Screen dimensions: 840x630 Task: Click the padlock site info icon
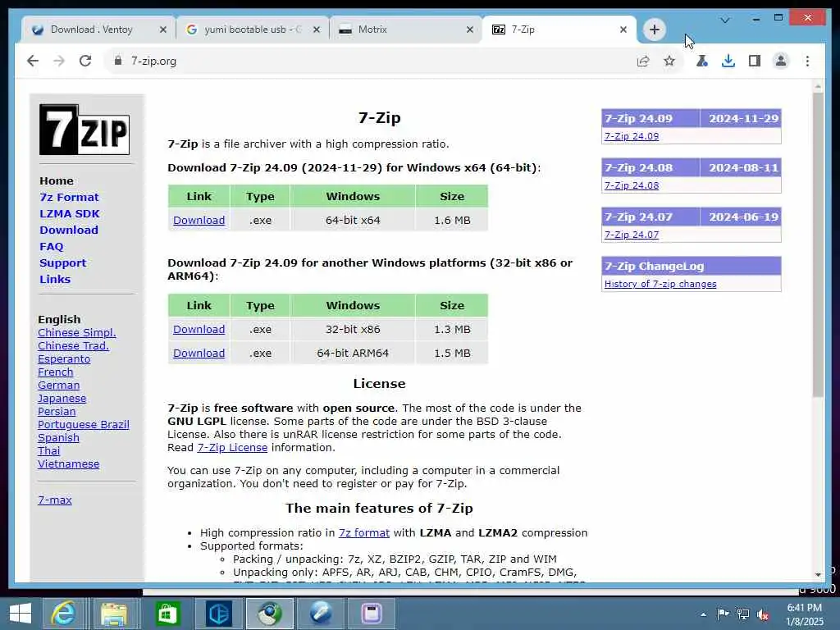pos(118,61)
